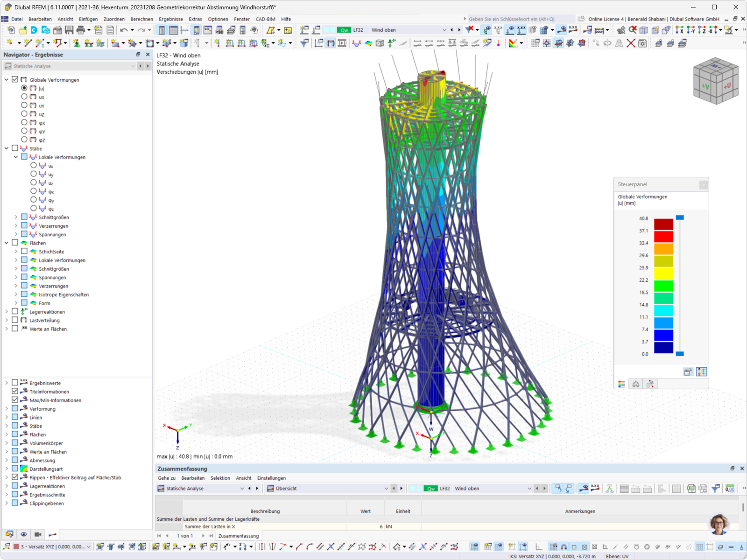Toggle the Titelinformationen checkbox

point(15,392)
